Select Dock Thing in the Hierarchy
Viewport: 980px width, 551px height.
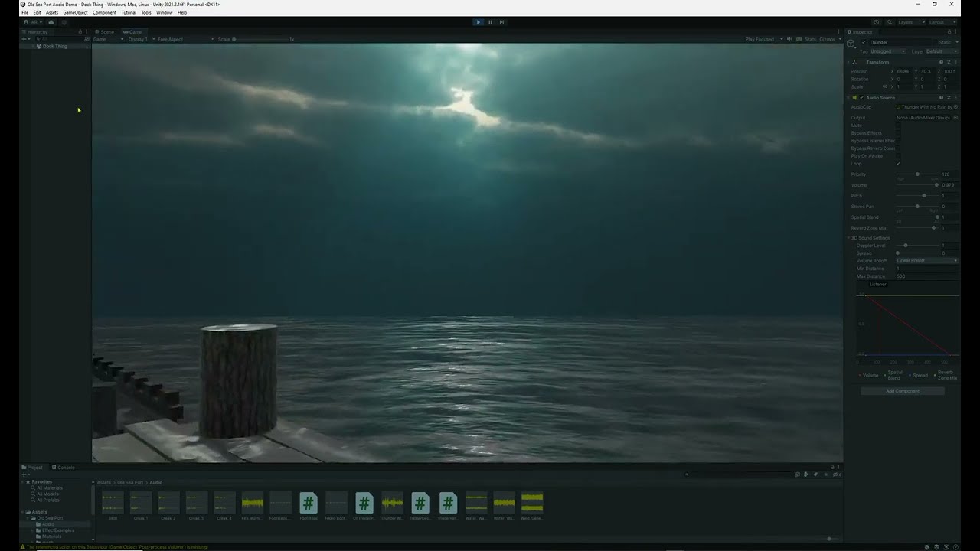pos(55,47)
